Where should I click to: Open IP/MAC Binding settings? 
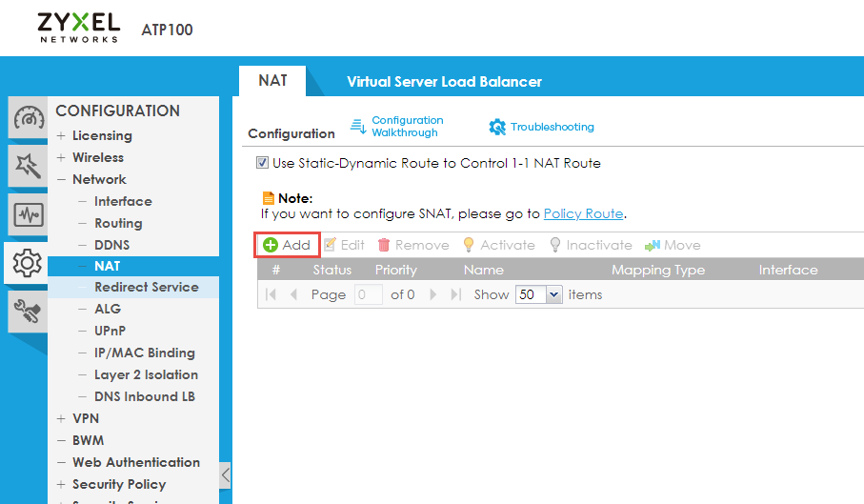144,353
